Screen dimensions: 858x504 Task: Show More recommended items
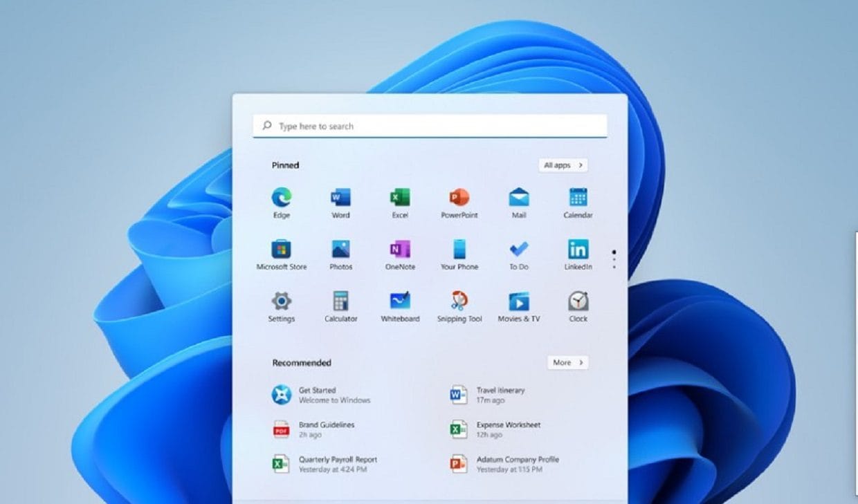coord(567,362)
